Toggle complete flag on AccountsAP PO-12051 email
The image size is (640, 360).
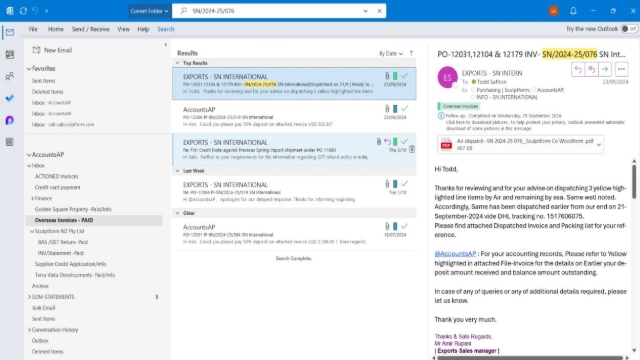point(404,226)
